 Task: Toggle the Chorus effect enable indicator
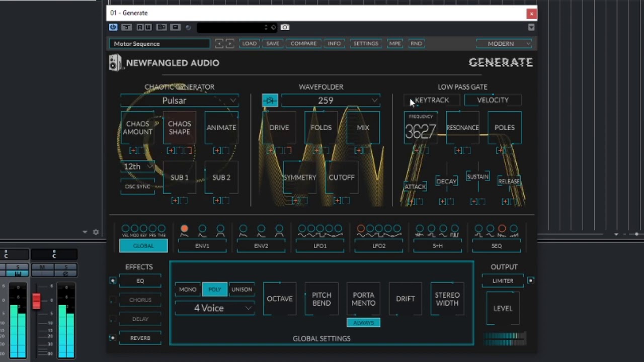tap(113, 300)
